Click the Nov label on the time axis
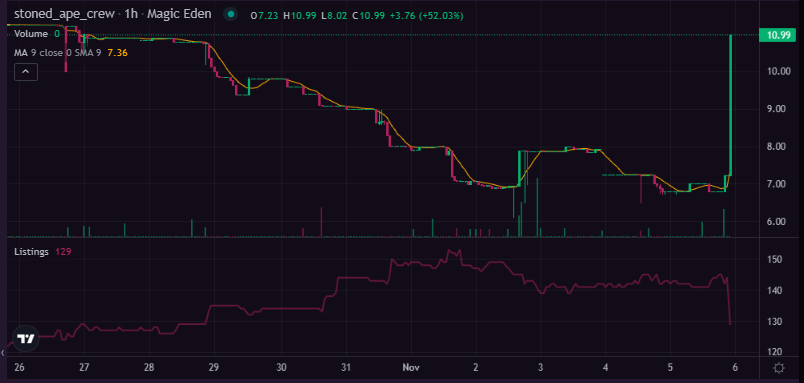This screenshot has width=804, height=383. 411,368
